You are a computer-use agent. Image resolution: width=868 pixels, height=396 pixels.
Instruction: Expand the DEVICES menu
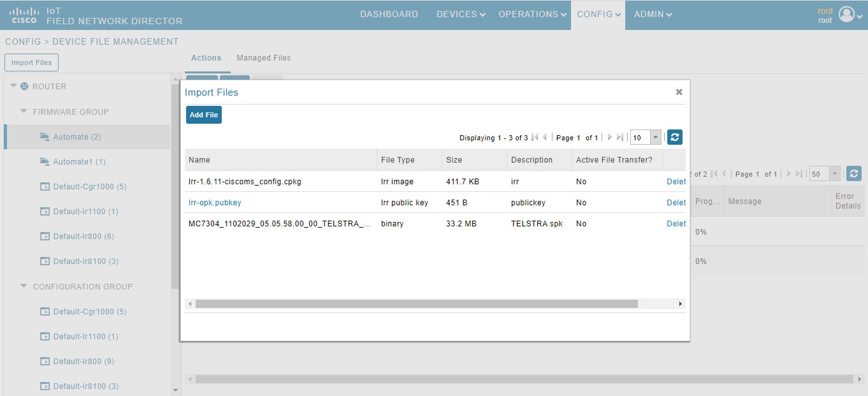click(x=461, y=14)
